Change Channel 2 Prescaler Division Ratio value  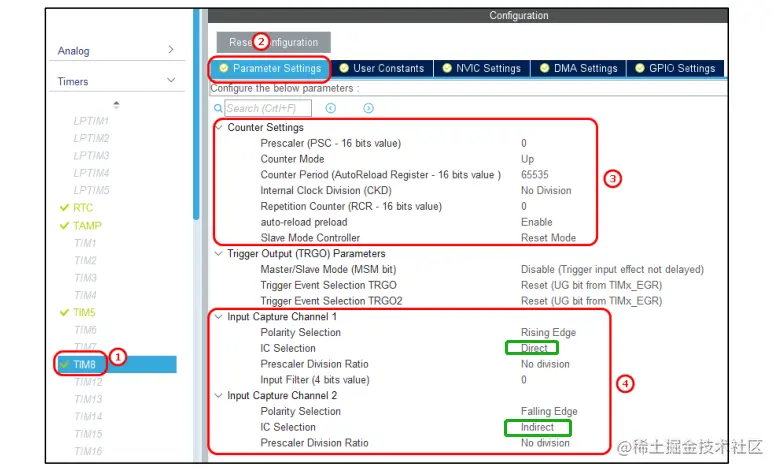point(545,443)
